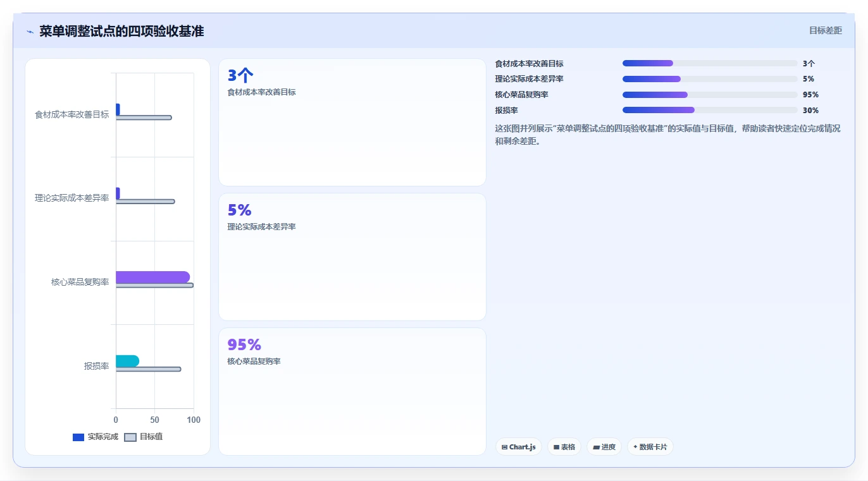Click the 95% value in progress list
Screen dimensions: 868x481
click(810, 95)
